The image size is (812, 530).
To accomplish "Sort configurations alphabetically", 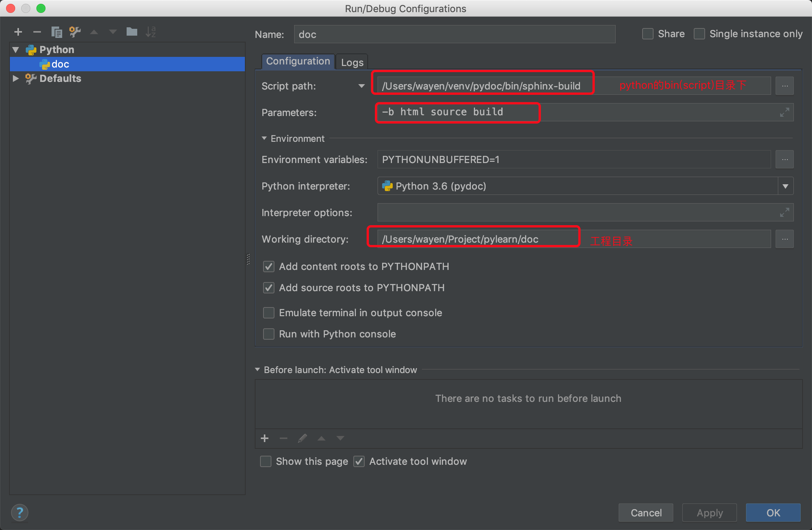I will click(x=150, y=32).
